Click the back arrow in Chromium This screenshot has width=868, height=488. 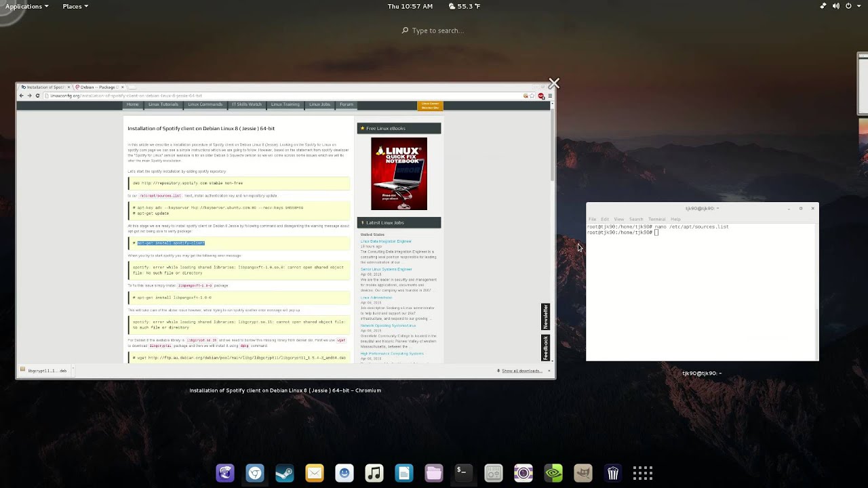tap(21, 96)
